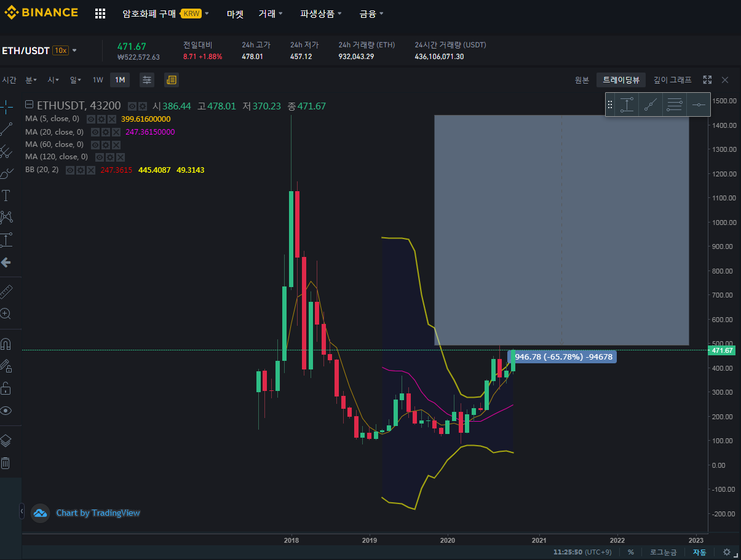Select the text annotation tool
This screenshot has height=560, width=741.
6,195
